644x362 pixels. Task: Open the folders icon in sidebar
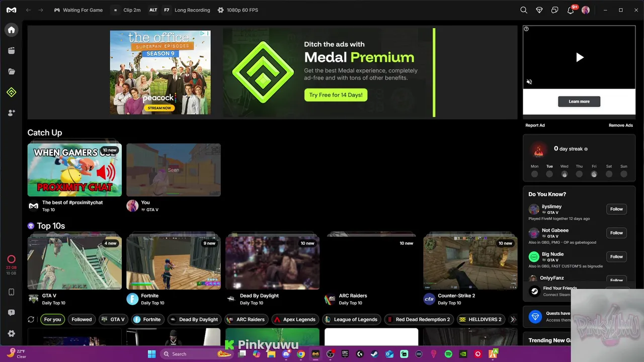pos(11,71)
